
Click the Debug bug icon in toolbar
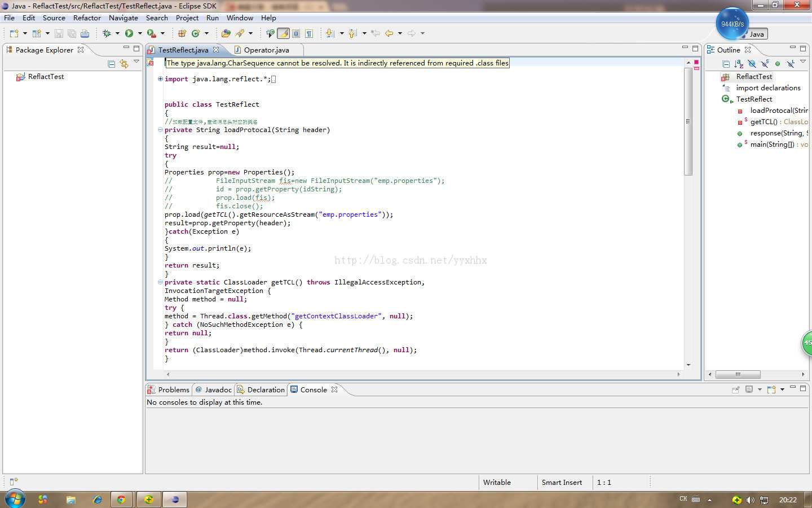click(x=107, y=33)
